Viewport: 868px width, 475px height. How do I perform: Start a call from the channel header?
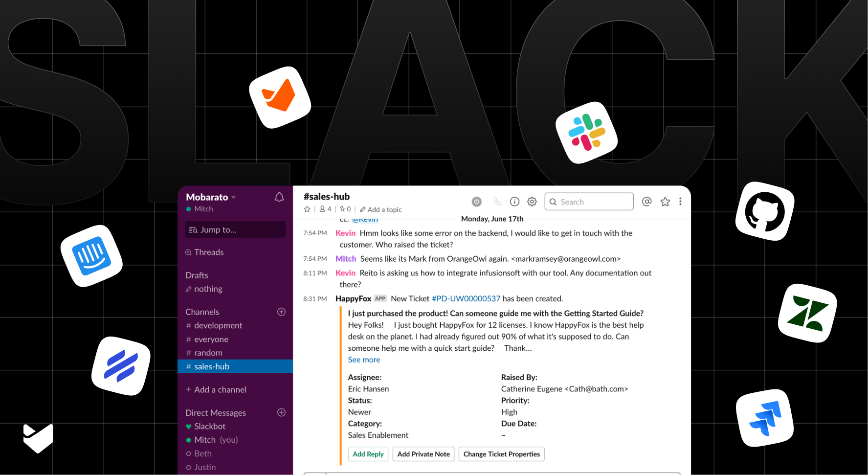[497, 201]
